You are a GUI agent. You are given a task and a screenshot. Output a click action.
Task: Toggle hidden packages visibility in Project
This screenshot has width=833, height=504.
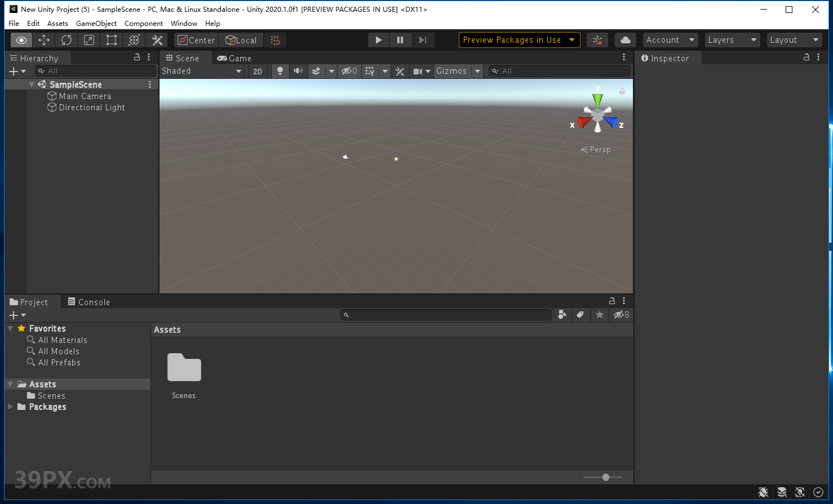tap(622, 315)
